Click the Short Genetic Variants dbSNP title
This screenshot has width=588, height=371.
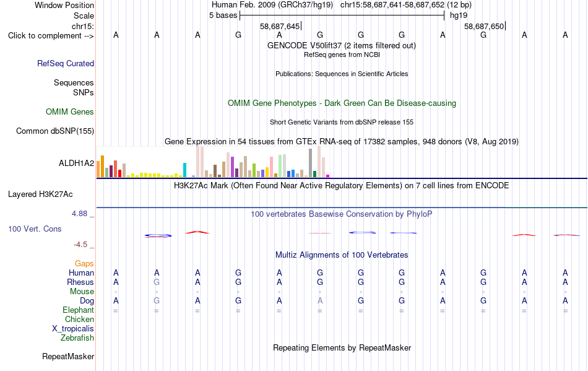pos(342,122)
